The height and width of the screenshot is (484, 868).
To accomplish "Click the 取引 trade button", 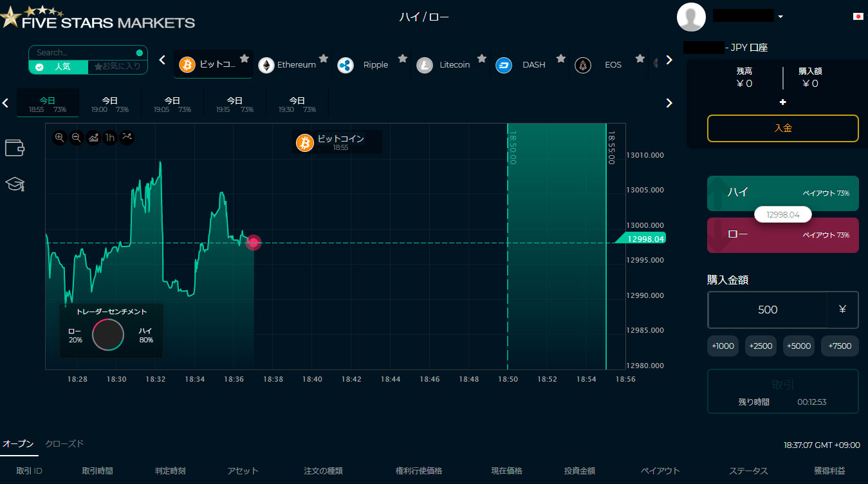I will [783, 391].
